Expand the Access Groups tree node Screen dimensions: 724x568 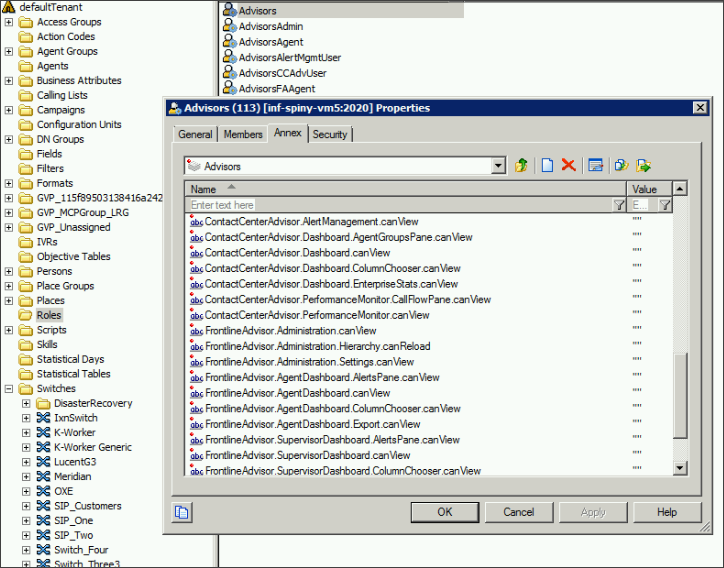[x=9, y=22]
